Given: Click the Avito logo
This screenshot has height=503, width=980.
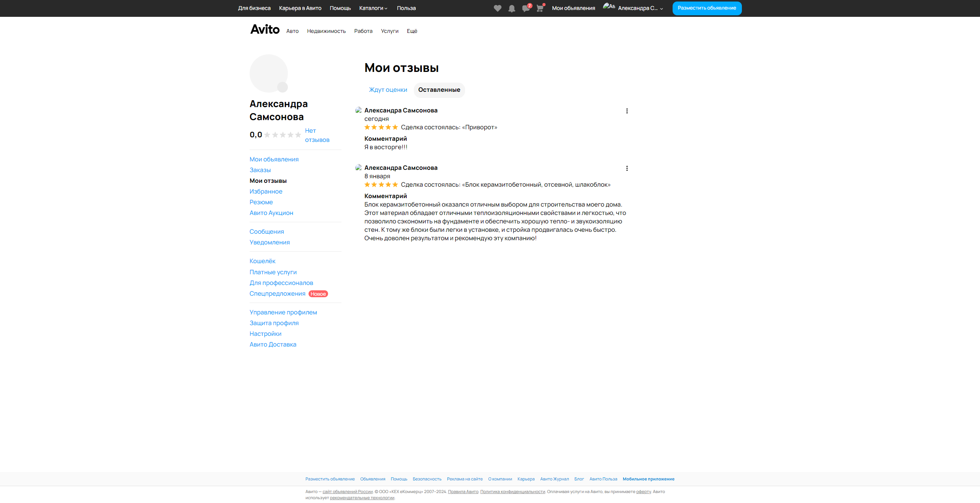Looking at the screenshot, I should (x=265, y=29).
